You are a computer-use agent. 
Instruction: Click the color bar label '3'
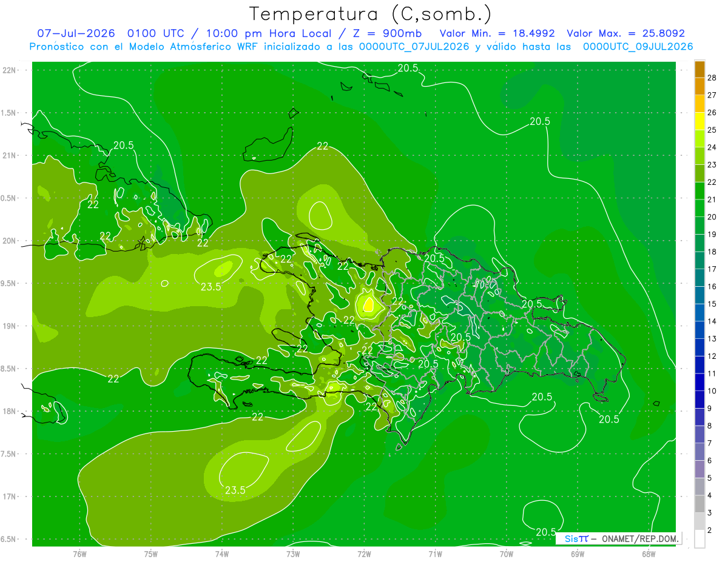710,513
